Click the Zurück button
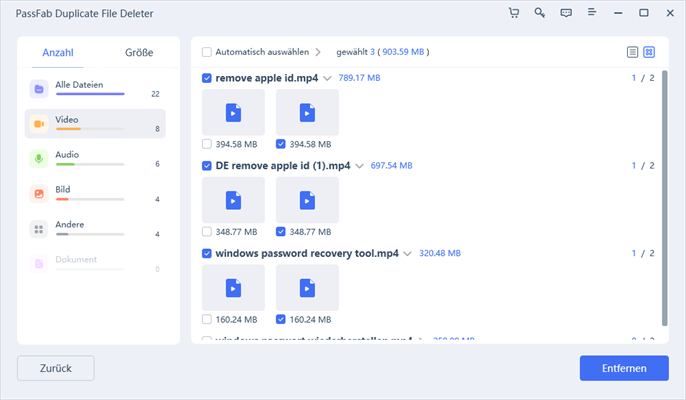This screenshot has height=400, width=686. [55, 368]
